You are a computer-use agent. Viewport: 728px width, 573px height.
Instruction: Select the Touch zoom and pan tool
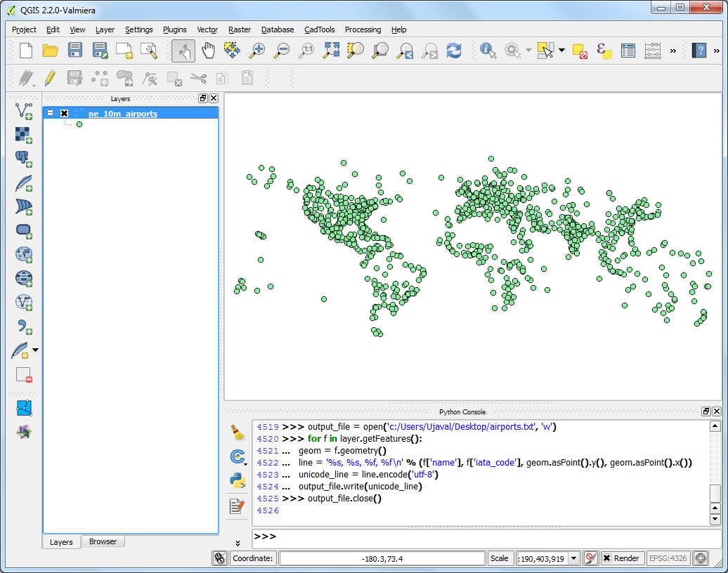click(x=183, y=51)
